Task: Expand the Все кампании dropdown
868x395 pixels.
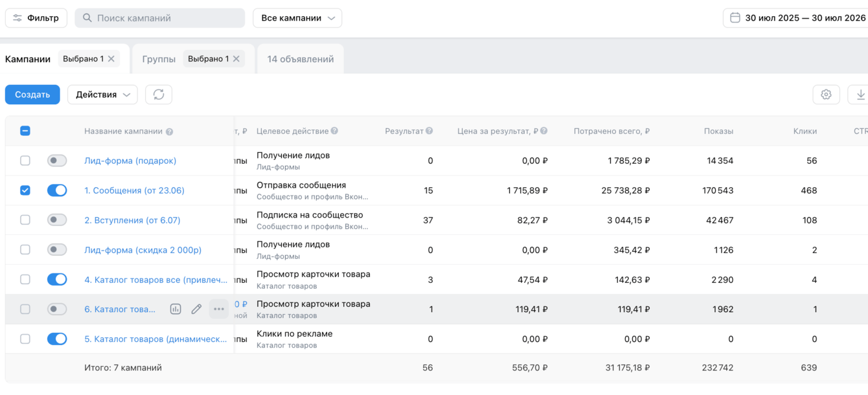Action: 297,18
